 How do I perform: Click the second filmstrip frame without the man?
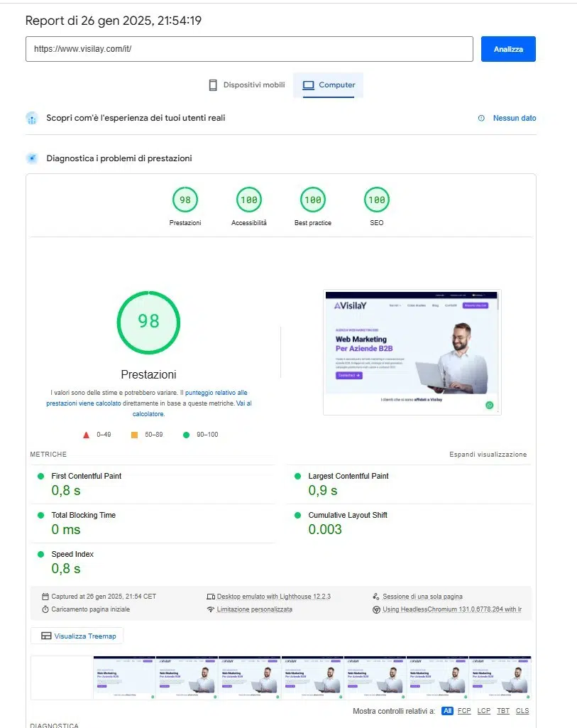coord(124,678)
